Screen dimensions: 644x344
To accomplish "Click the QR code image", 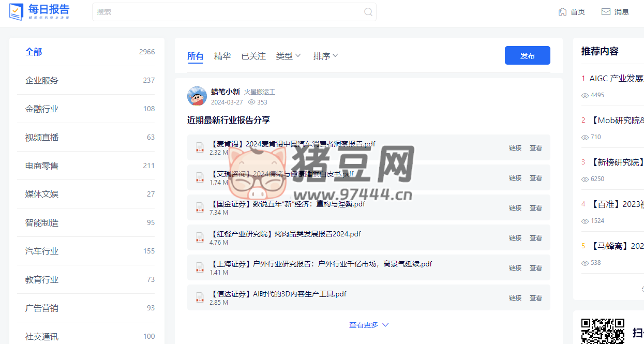I will [x=603, y=331].
